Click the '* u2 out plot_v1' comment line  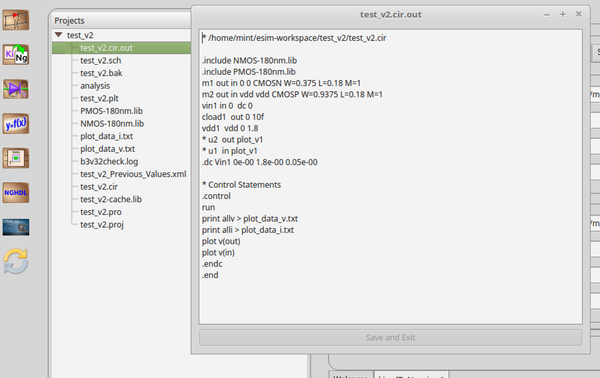232,140
